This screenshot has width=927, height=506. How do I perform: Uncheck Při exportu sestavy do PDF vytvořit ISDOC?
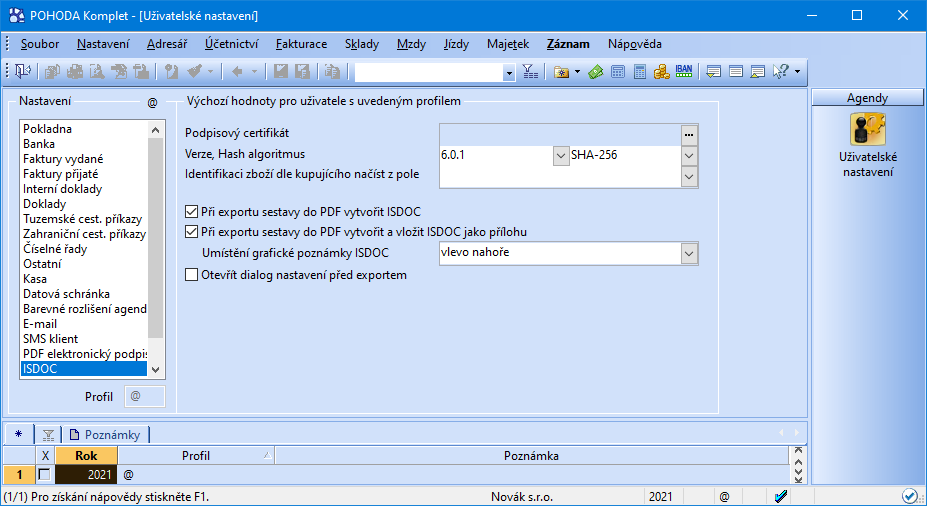[192, 212]
